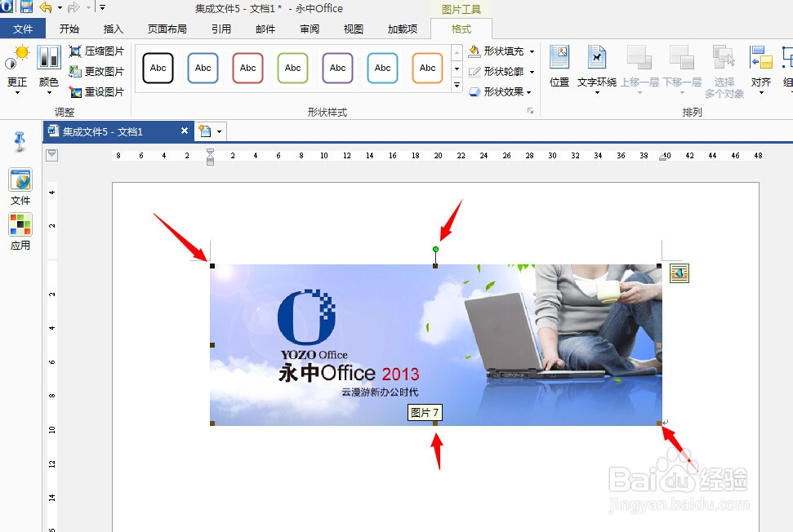The height and width of the screenshot is (532, 793).
Task: Switch to the 邮件 ribbon tab
Action: pyautogui.click(x=265, y=29)
